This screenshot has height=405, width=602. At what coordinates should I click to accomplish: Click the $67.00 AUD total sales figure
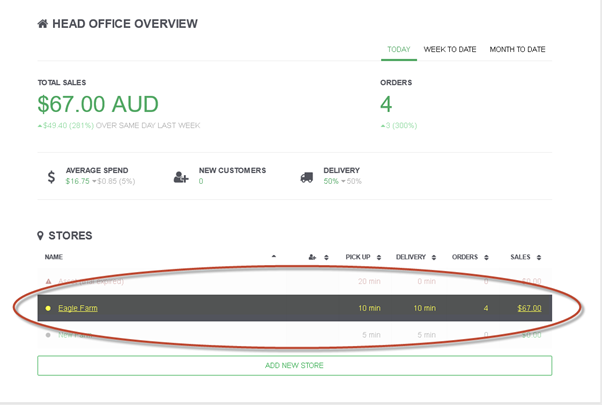pyautogui.click(x=98, y=104)
